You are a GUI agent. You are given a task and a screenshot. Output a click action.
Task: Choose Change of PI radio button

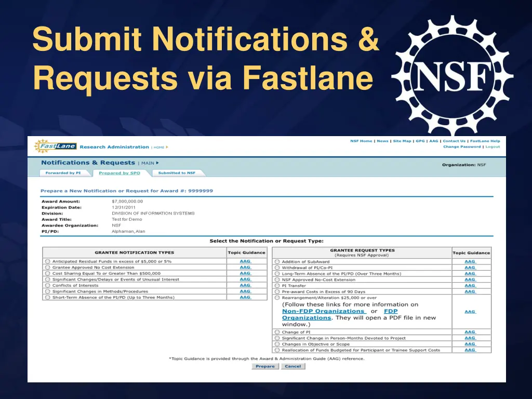[x=277, y=332]
